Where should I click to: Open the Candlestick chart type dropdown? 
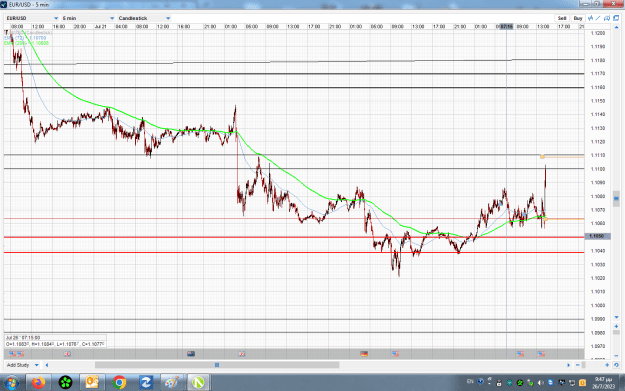click(x=144, y=18)
